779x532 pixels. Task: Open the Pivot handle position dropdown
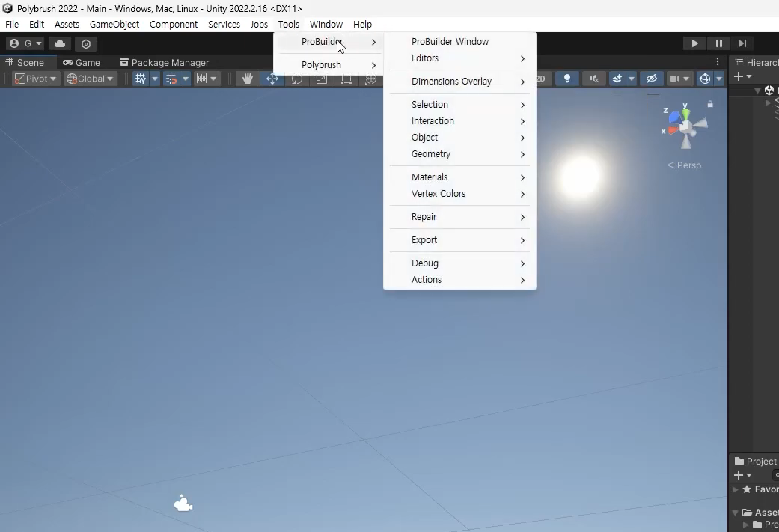pyautogui.click(x=35, y=79)
